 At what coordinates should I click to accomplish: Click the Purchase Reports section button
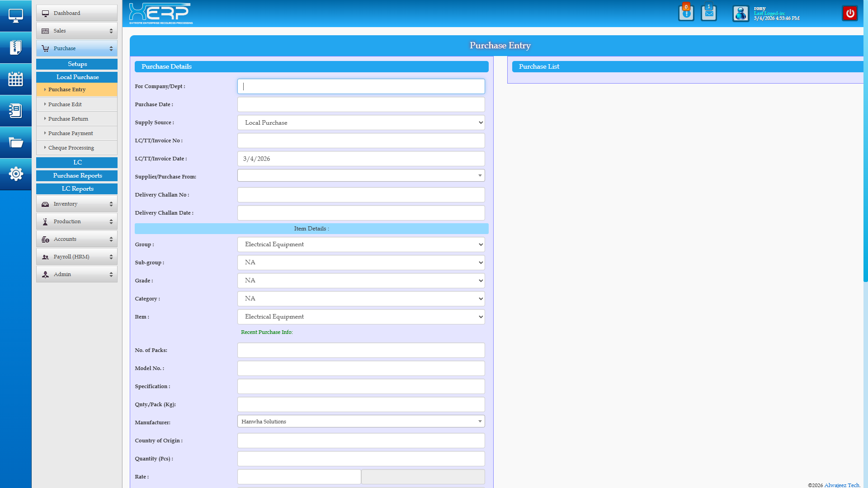pos(77,176)
